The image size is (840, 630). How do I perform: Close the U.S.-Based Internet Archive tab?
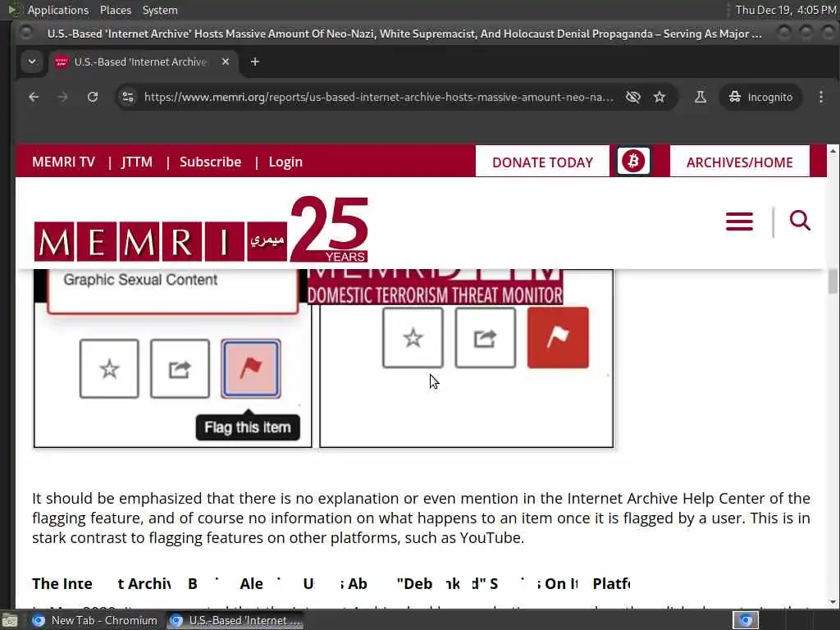(226, 62)
